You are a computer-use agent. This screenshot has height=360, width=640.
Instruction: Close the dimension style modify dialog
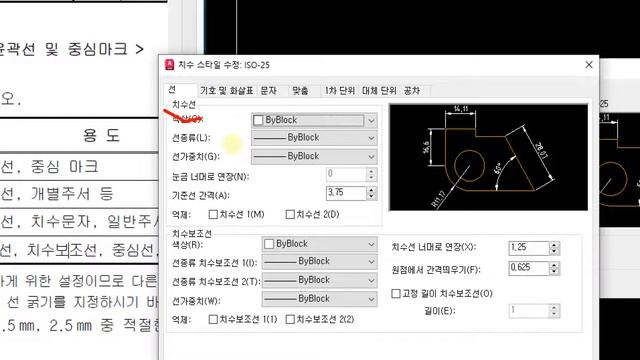click(x=589, y=65)
